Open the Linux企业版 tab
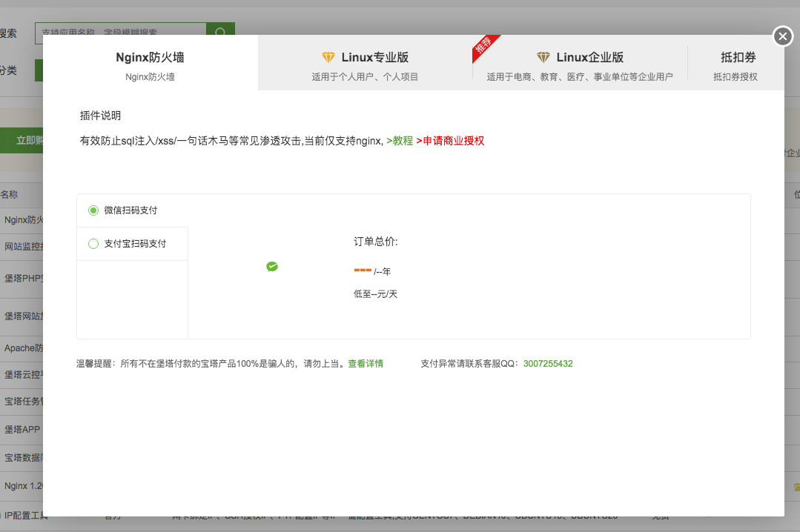 tap(580, 63)
